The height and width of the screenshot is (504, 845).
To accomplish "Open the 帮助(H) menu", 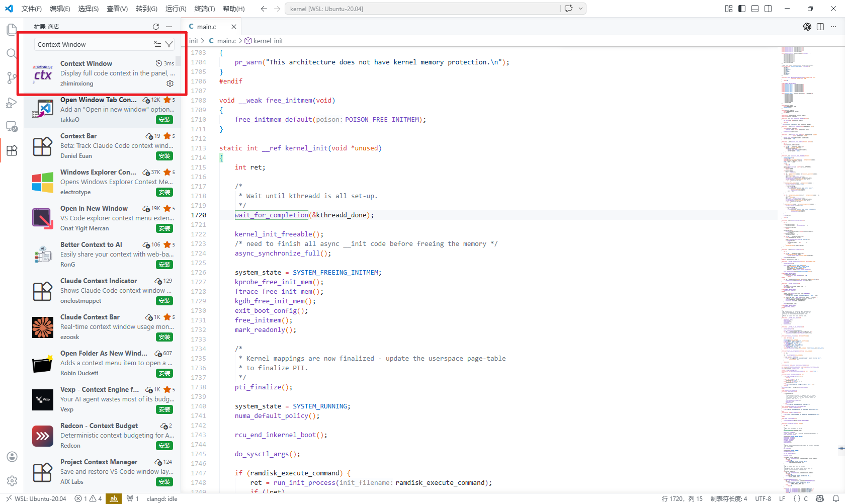I will (x=234, y=9).
